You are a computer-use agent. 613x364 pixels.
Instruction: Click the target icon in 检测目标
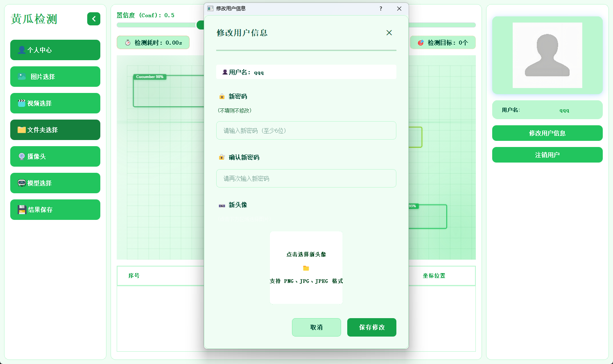421,43
